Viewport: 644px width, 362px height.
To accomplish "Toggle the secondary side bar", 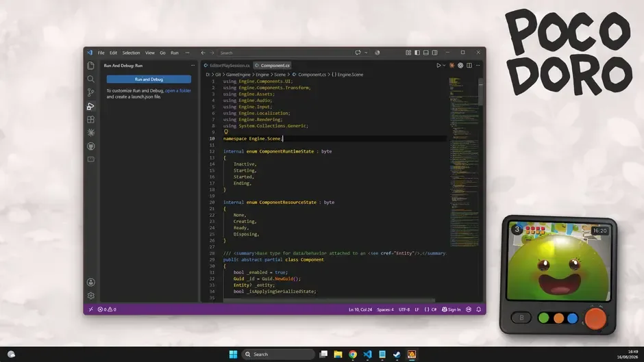I will 434,53.
